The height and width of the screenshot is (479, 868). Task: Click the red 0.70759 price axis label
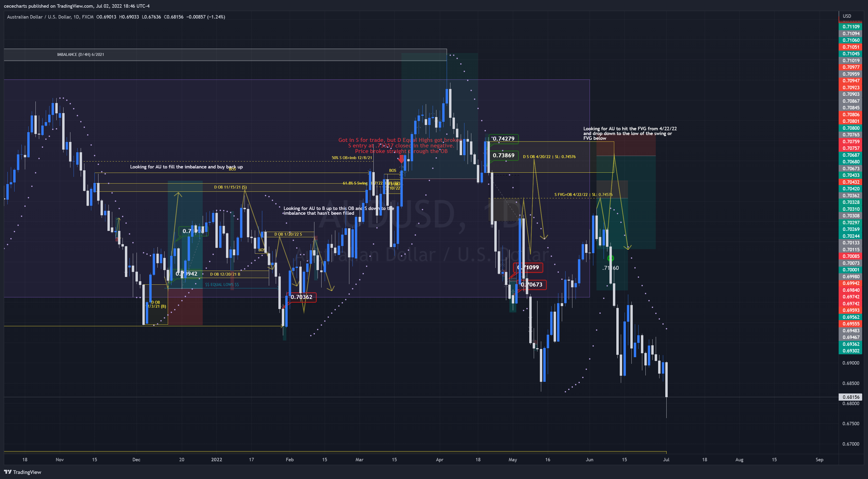851,141
